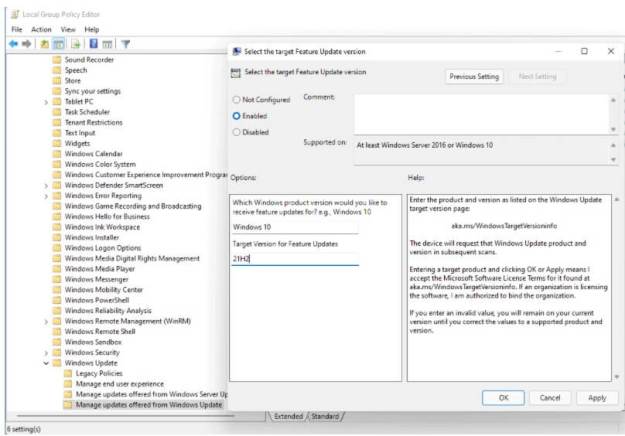Click the Cancel button
Viewport: 625px width, 436px height.
point(550,398)
